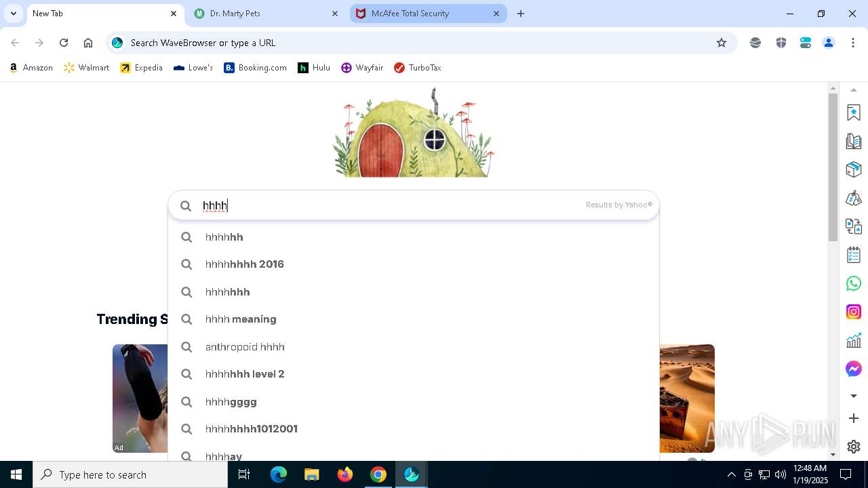The height and width of the screenshot is (488, 868).
Task: Open the volume control in system tray
Action: [781, 474]
